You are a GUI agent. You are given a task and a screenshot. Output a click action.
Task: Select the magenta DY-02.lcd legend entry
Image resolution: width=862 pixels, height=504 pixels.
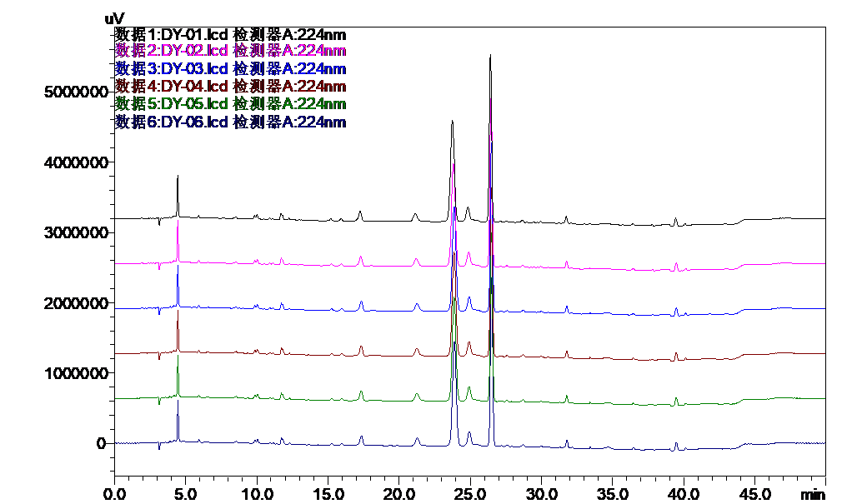[230, 51]
